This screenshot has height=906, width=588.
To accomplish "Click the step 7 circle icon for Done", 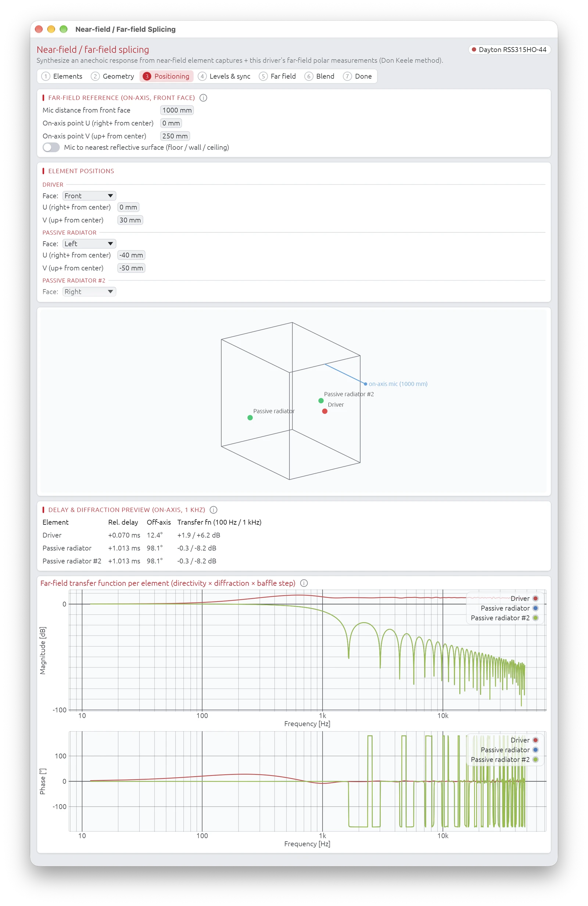I will pos(347,76).
